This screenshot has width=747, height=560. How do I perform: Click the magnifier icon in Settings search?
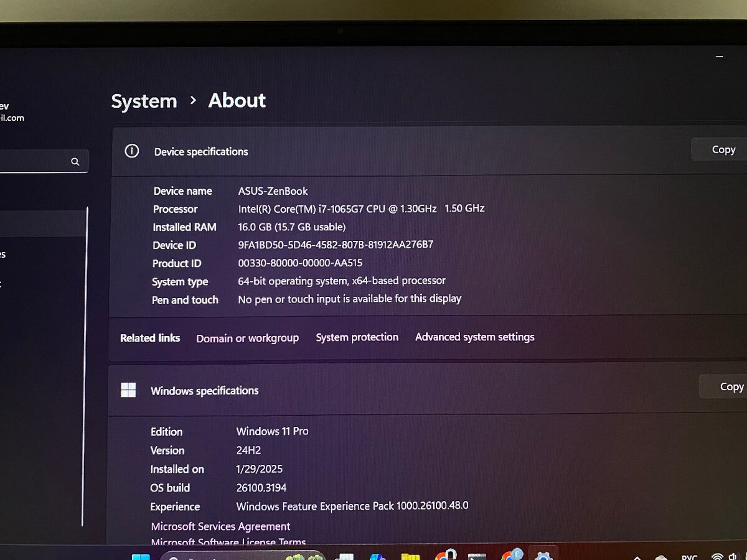click(75, 161)
